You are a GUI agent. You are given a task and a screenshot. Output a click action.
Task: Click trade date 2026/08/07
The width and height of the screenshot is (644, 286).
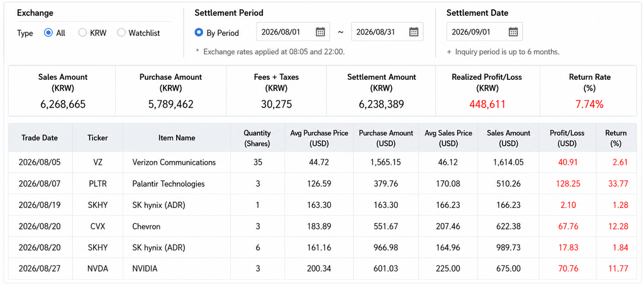(x=40, y=184)
